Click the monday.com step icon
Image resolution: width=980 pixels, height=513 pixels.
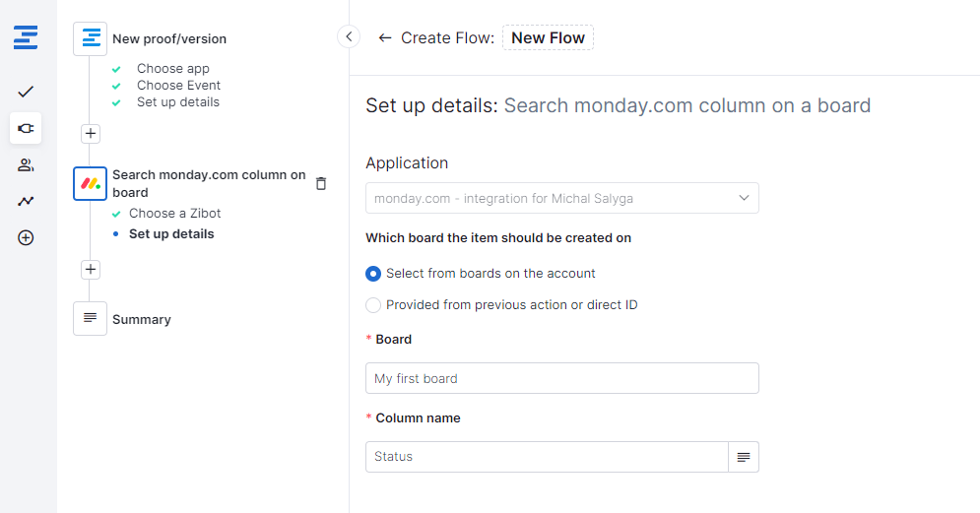[x=91, y=183]
